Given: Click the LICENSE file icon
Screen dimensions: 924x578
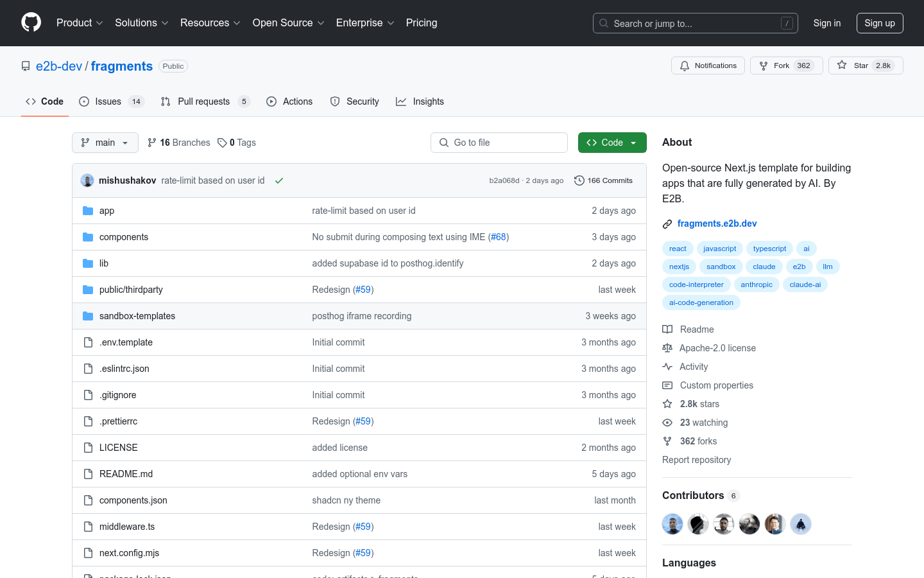Looking at the screenshot, I should click(88, 448).
